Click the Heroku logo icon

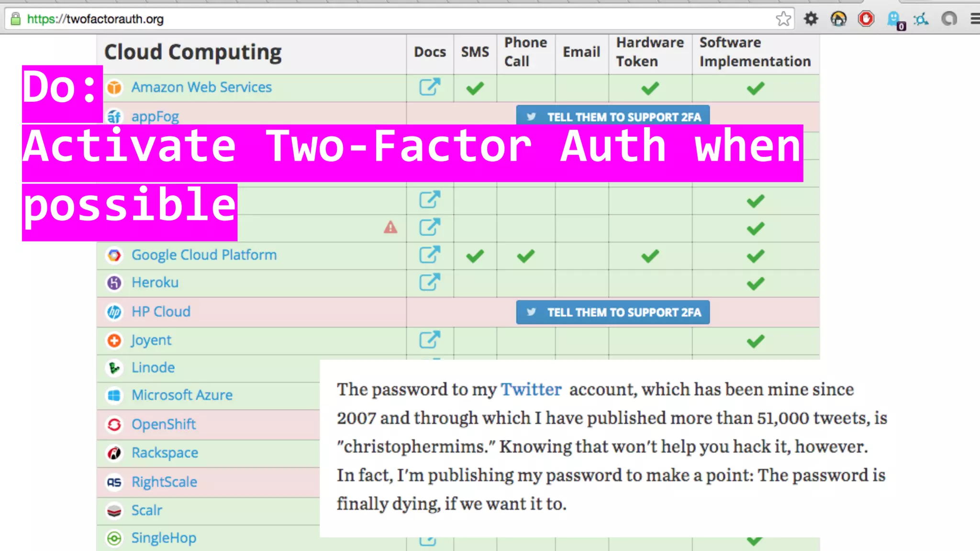click(114, 283)
